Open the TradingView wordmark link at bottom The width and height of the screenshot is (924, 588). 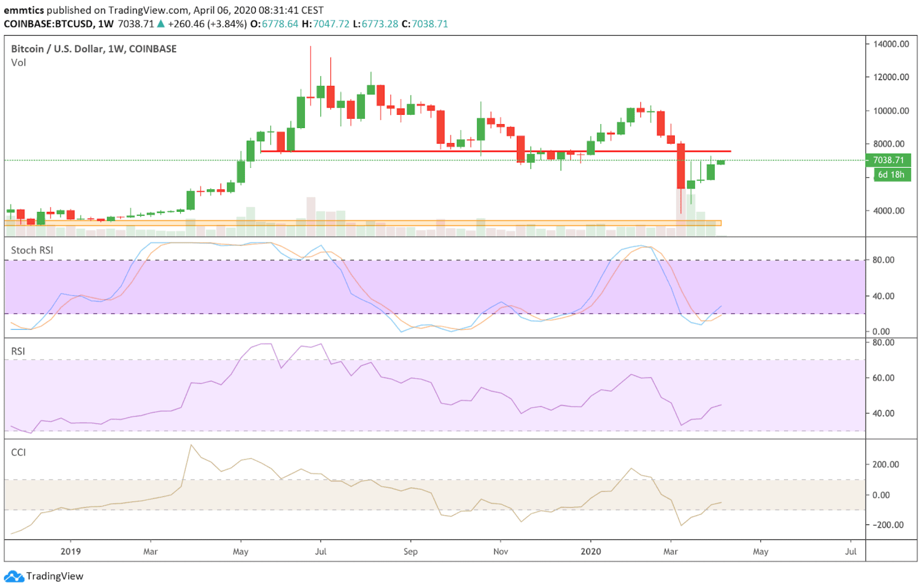(x=55, y=576)
